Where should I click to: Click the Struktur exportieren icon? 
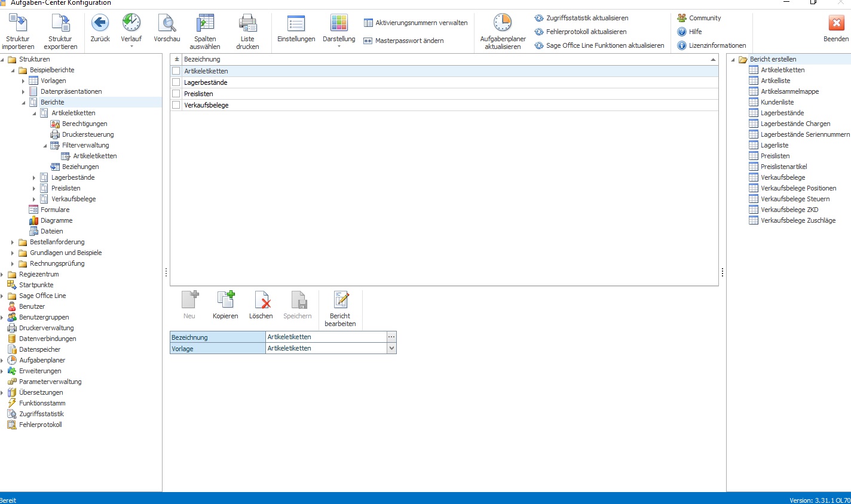pos(60,23)
